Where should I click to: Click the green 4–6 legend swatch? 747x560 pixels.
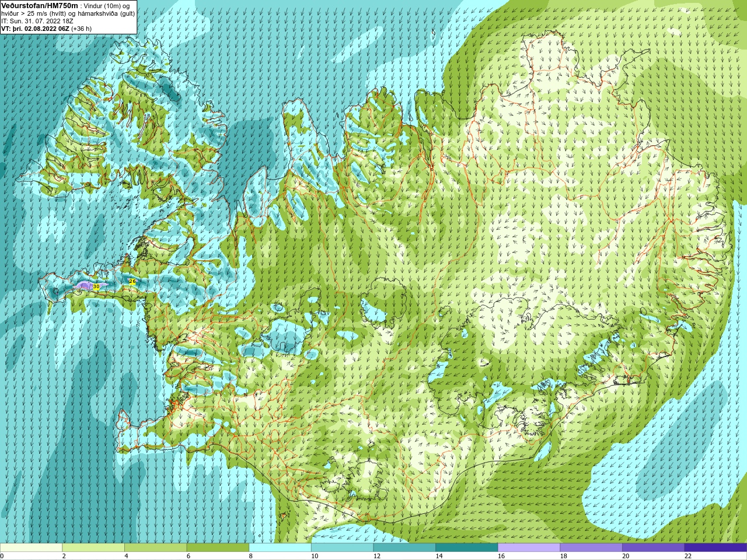click(x=156, y=547)
